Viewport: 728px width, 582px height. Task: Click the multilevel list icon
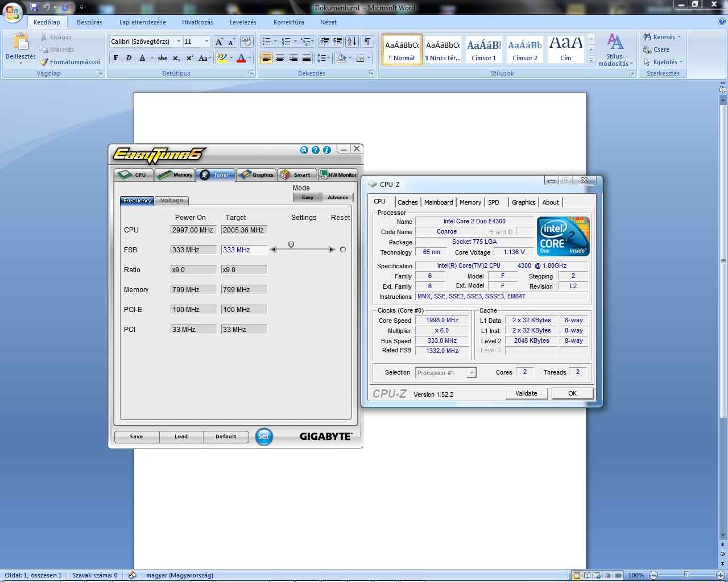pyautogui.click(x=305, y=41)
